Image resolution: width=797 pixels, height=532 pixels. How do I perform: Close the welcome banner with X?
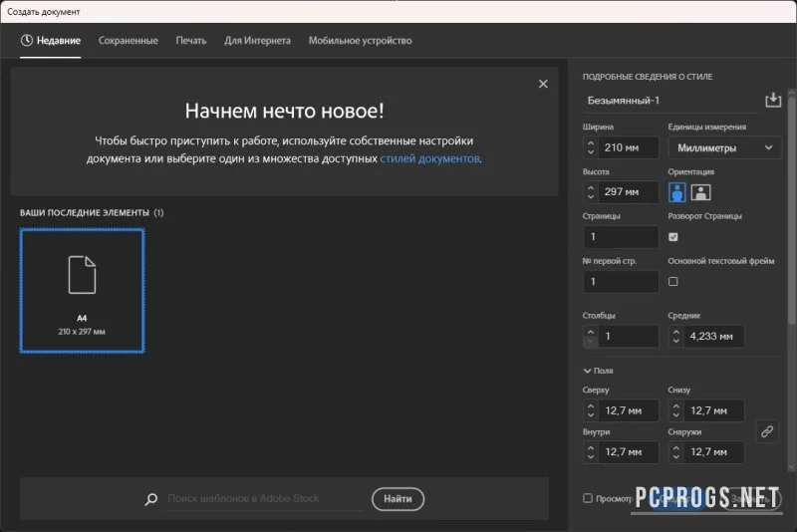pos(543,84)
